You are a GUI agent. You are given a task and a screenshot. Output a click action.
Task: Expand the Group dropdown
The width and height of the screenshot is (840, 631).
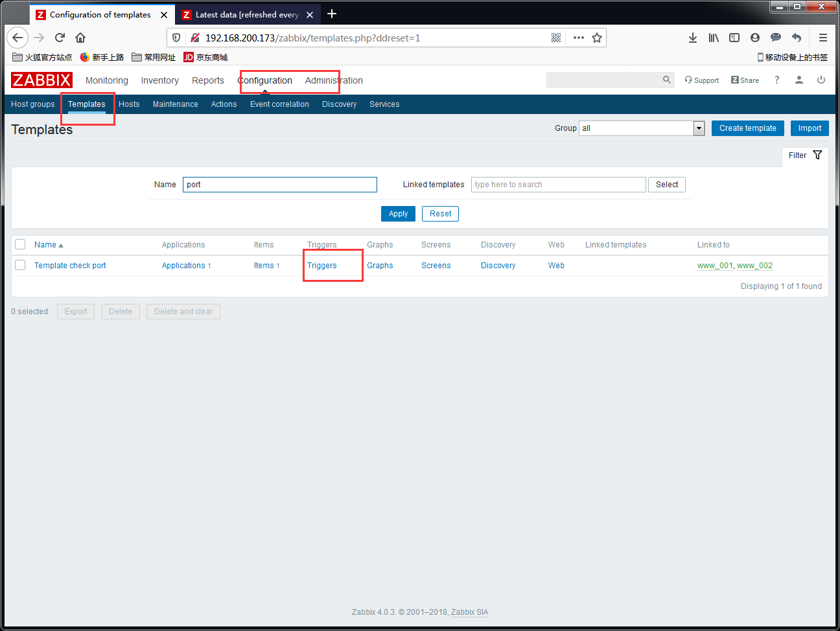point(642,128)
